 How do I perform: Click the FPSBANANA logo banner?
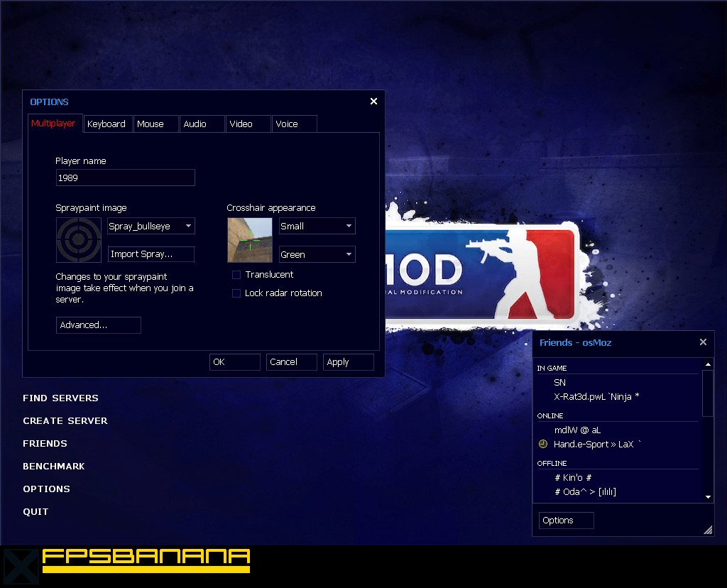coord(146,561)
